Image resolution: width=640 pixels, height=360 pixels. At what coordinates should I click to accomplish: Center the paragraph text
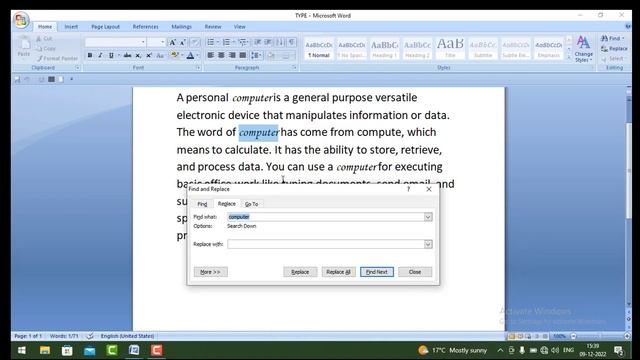(x=221, y=55)
